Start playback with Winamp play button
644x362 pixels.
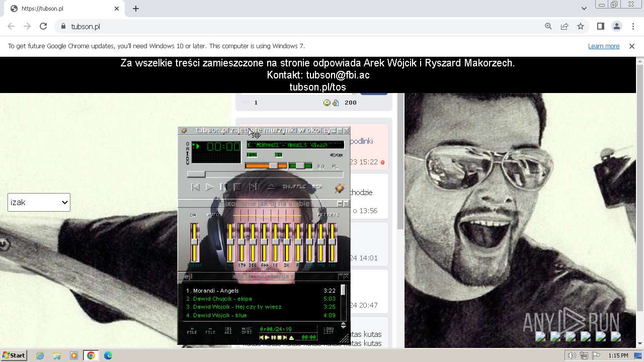tap(210, 187)
